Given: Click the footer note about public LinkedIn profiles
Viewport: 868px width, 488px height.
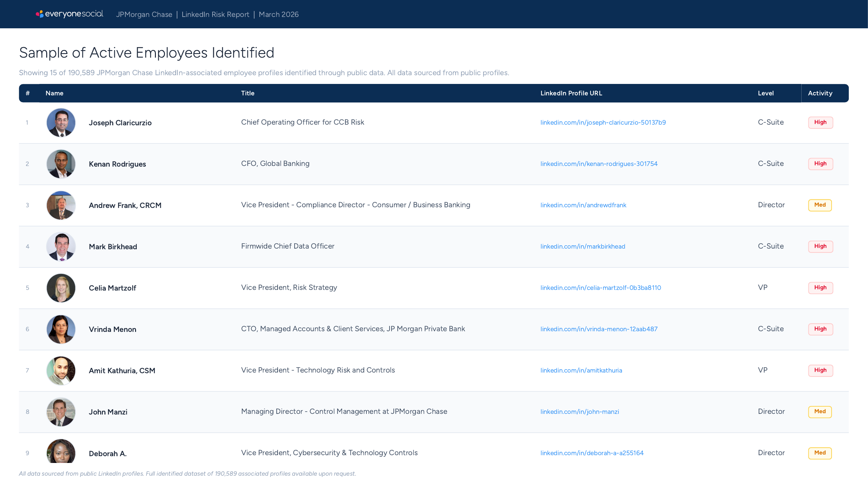Looking at the screenshot, I should pos(187,474).
